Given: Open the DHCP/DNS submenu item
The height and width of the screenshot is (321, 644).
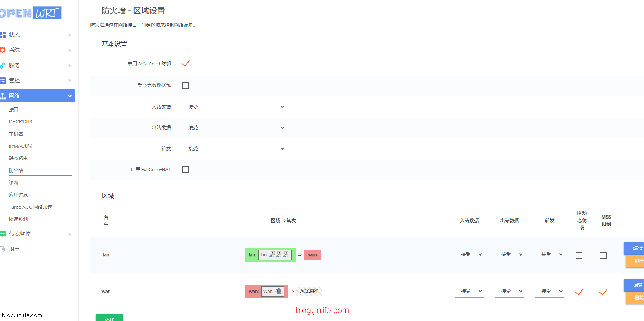Looking at the screenshot, I should tap(21, 122).
